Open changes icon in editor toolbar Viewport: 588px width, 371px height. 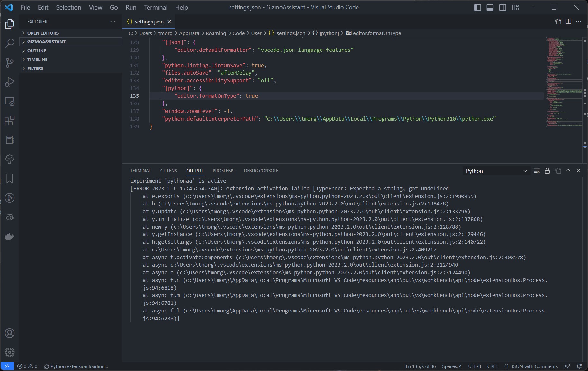[x=558, y=22]
